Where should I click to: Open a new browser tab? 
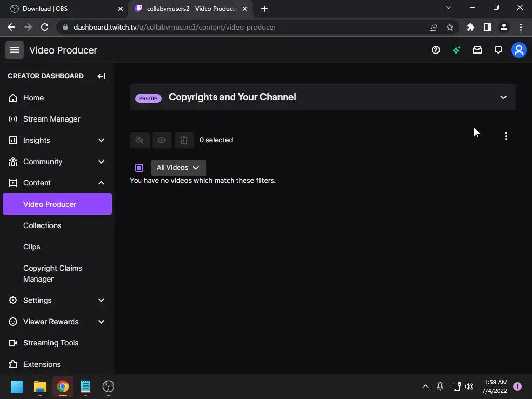tap(264, 9)
